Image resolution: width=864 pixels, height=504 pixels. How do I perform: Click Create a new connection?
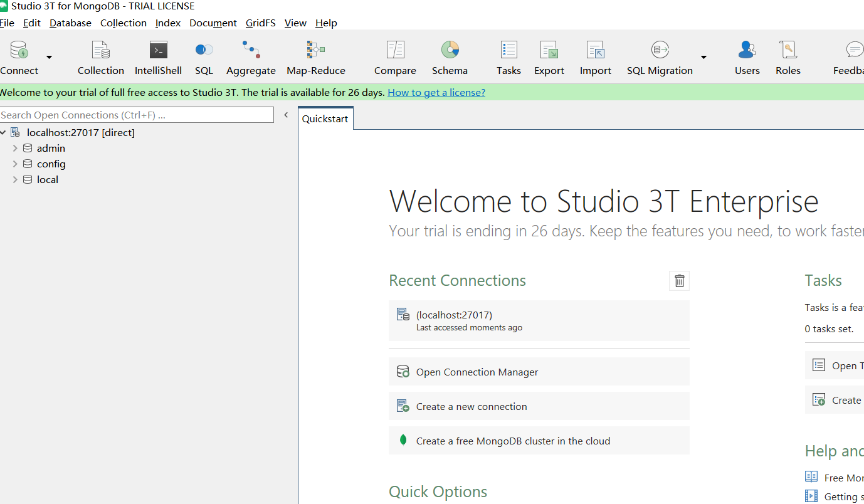pos(539,406)
